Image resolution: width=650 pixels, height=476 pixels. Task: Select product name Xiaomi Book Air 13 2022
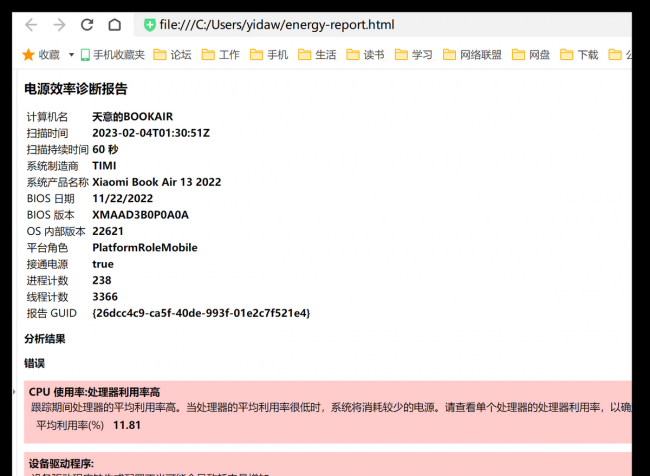(157, 182)
